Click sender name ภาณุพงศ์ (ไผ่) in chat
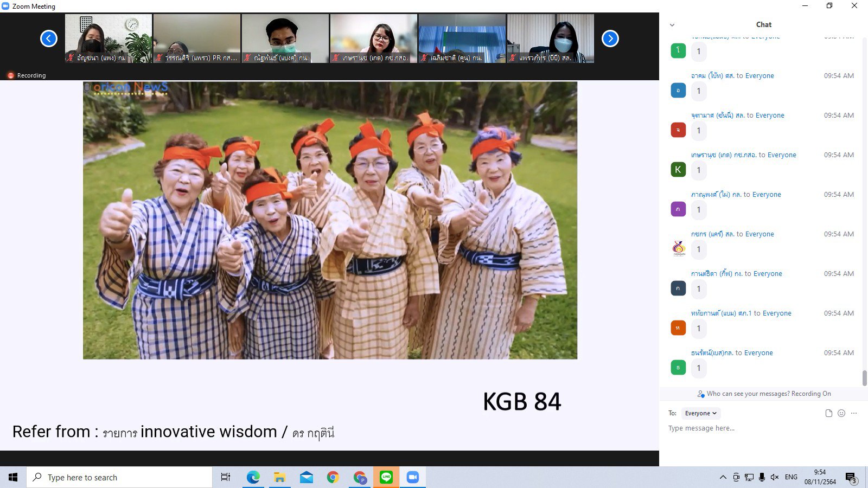 click(716, 195)
